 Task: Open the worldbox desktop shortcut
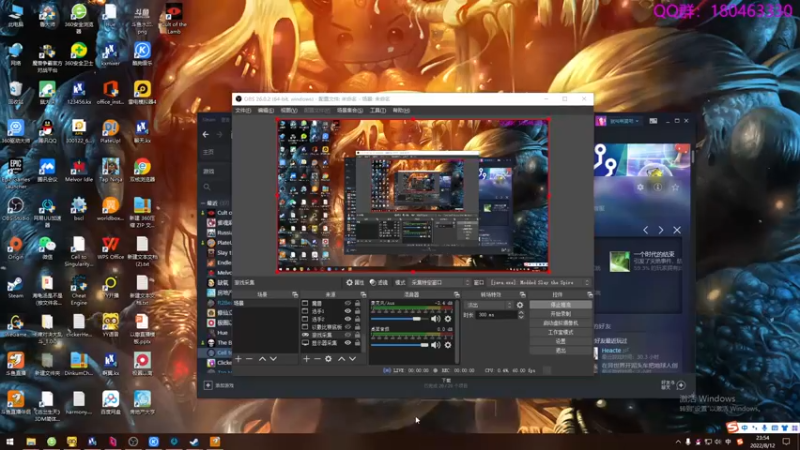(x=110, y=209)
